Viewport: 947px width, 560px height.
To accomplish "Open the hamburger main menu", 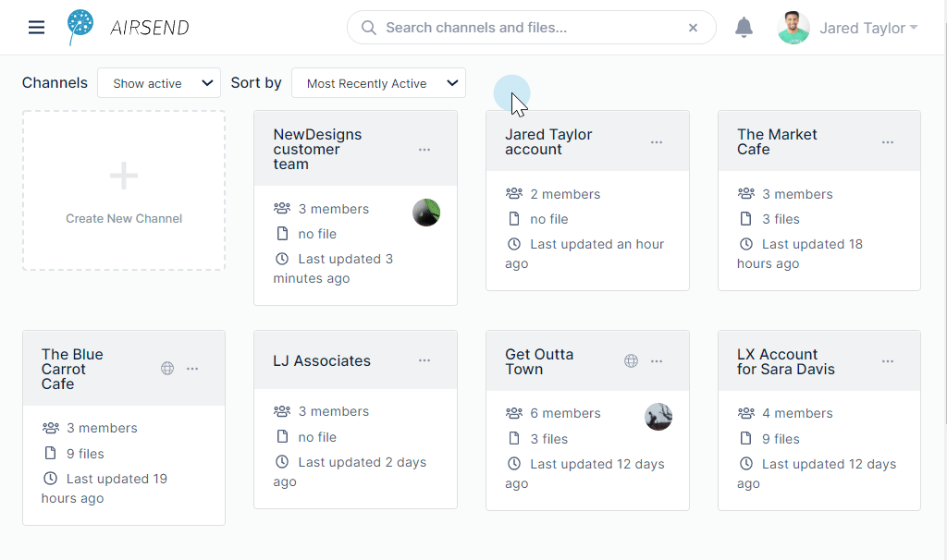I will tap(36, 27).
